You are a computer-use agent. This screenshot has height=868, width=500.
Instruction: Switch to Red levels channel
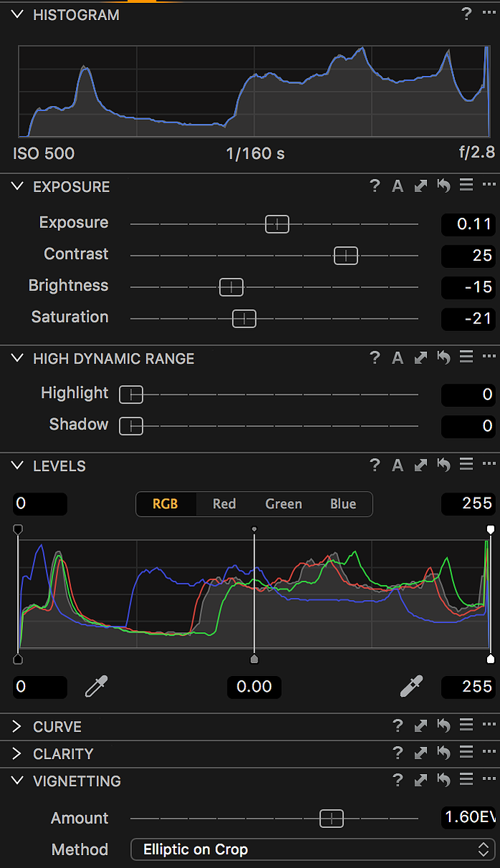[224, 504]
